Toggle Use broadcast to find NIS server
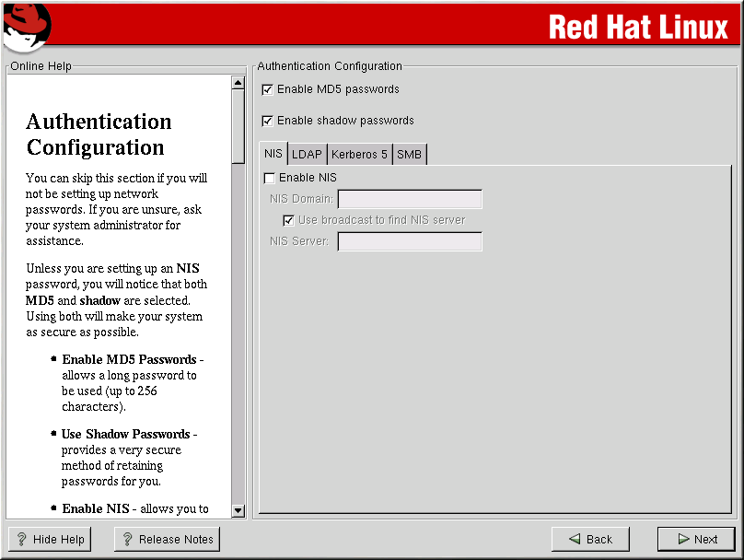The image size is (744, 560). pos(289,220)
